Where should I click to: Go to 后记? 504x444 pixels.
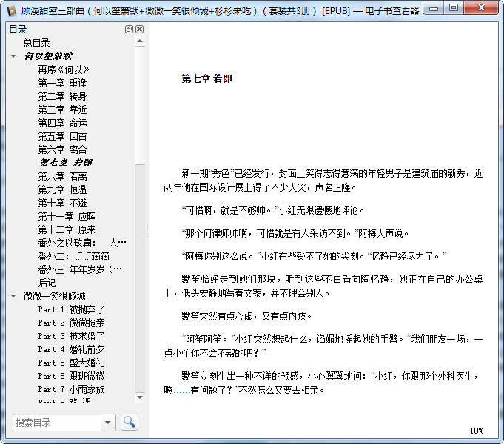[x=47, y=283]
